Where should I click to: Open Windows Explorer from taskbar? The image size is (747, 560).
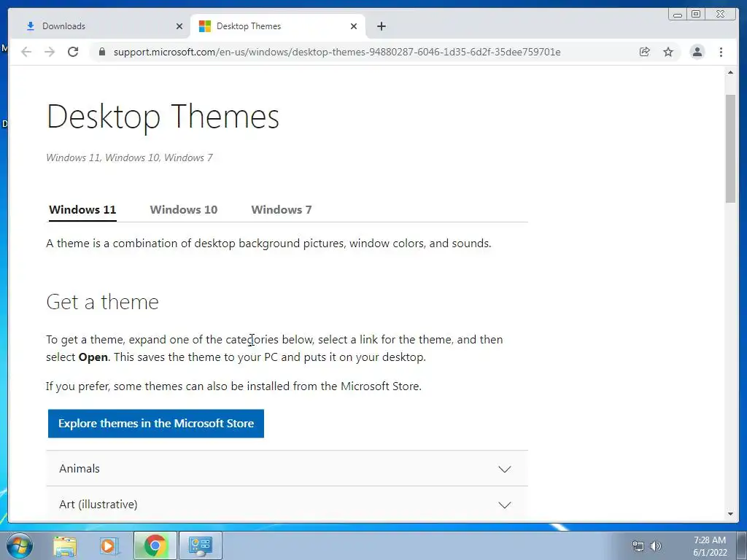[x=64, y=545]
